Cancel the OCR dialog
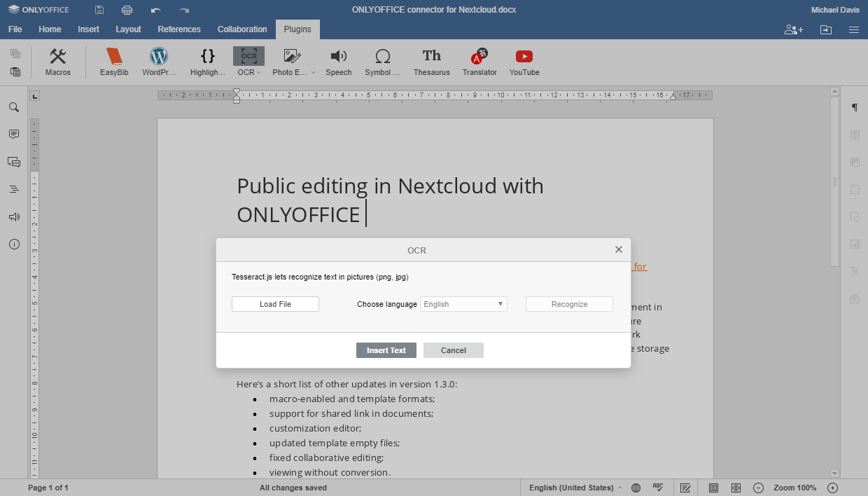Viewport: 868px width, 496px height. [454, 350]
